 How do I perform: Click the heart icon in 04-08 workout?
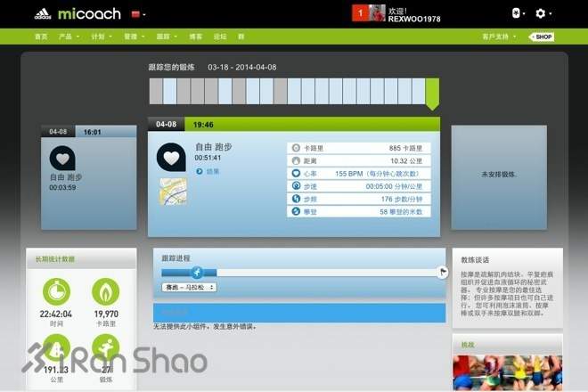[x=170, y=157]
